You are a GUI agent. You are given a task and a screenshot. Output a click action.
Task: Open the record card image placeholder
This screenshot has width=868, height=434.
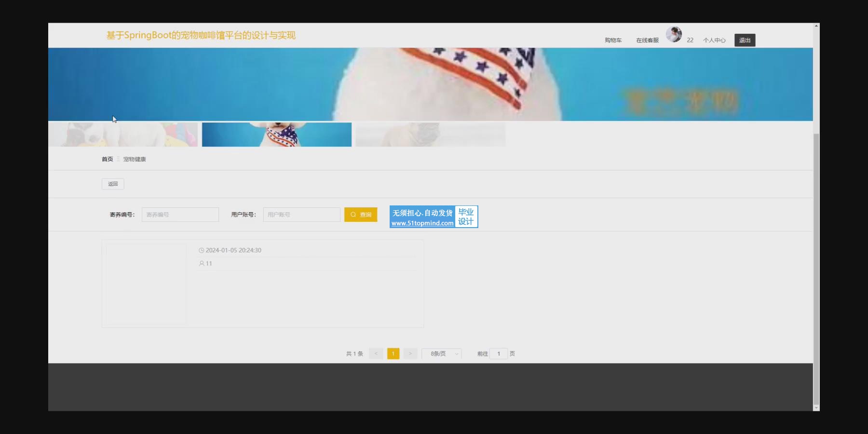(x=146, y=284)
